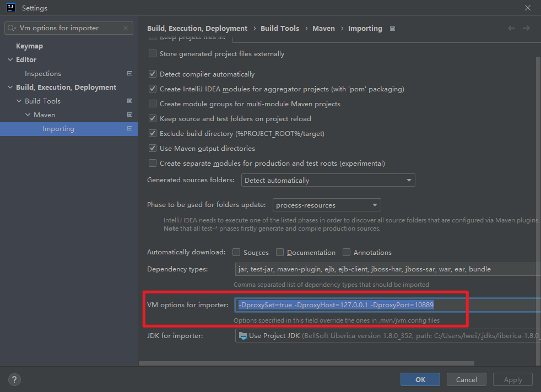541x392 pixels.
Task: Check automatic download of Sources
Action: (x=236, y=252)
